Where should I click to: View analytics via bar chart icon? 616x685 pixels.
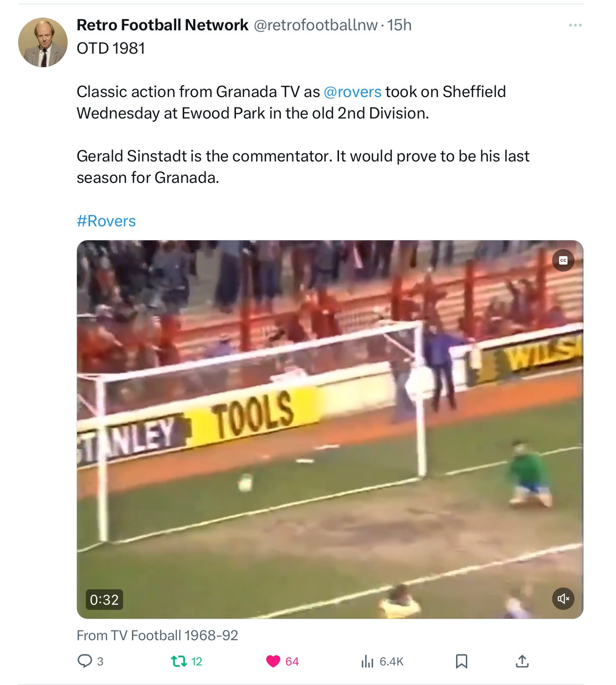[x=367, y=661]
